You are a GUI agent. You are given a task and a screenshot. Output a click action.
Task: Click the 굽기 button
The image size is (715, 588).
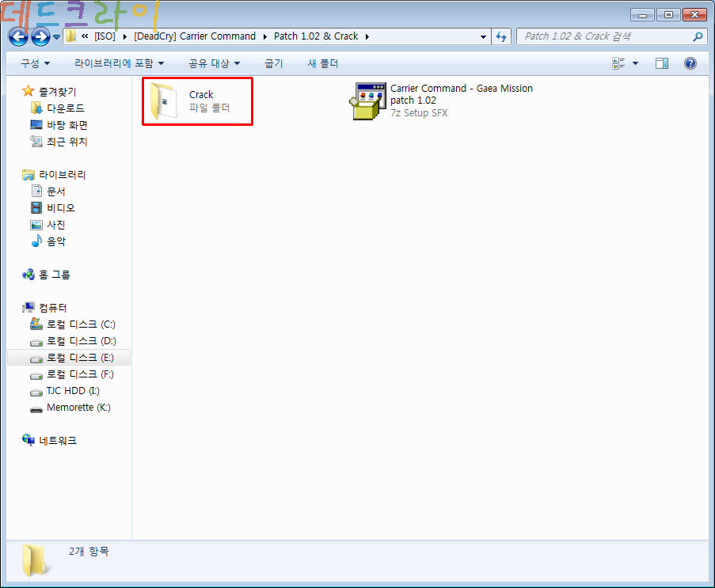tap(273, 63)
